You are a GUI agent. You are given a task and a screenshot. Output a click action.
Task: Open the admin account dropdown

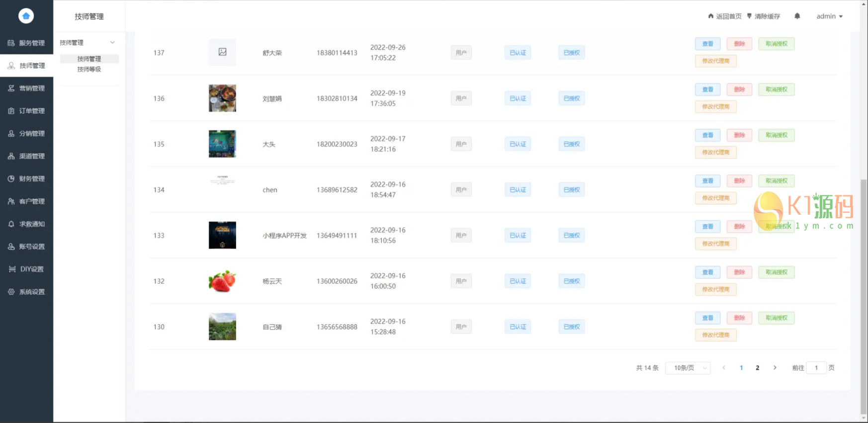(829, 16)
